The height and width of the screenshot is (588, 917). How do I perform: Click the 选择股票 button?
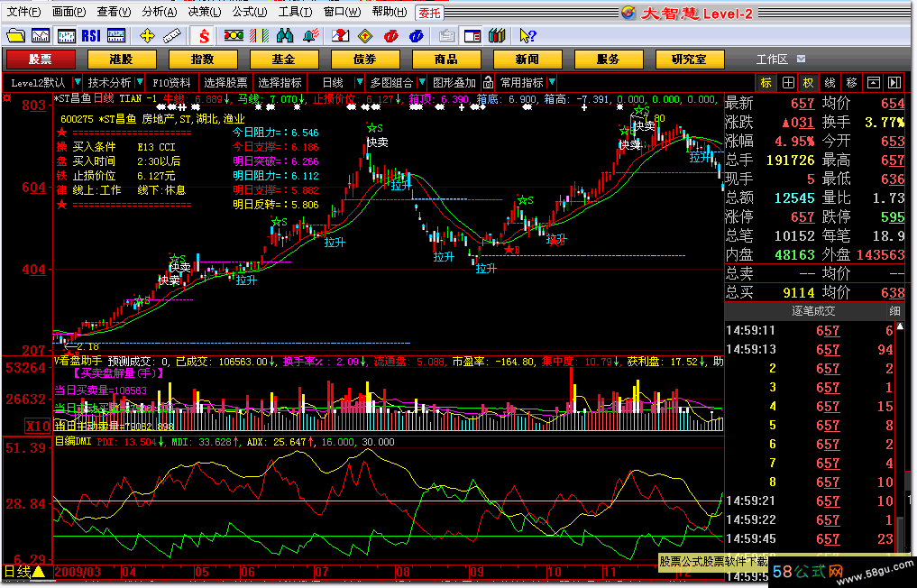[225, 82]
